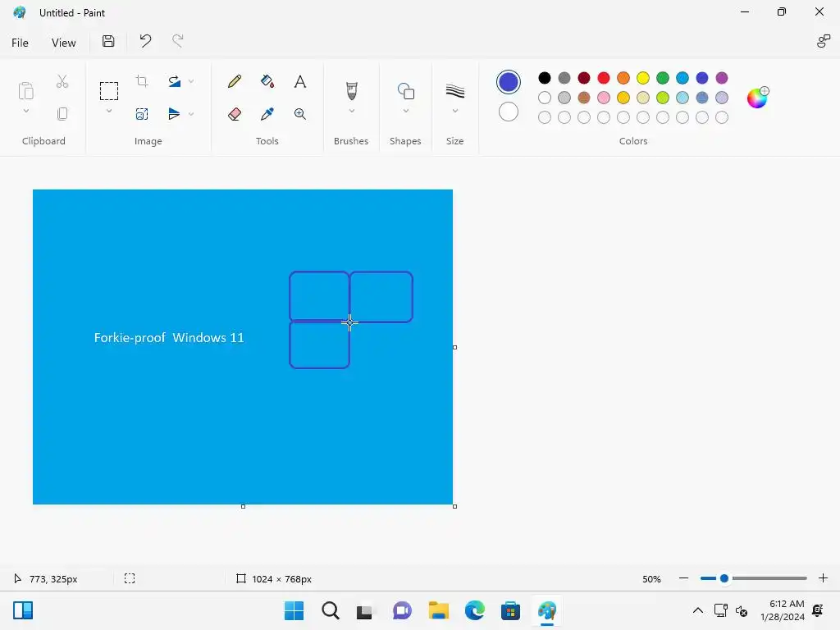The image size is (840, 630).
Task: Click the Brushes tool icon
Action: [351, 91]
